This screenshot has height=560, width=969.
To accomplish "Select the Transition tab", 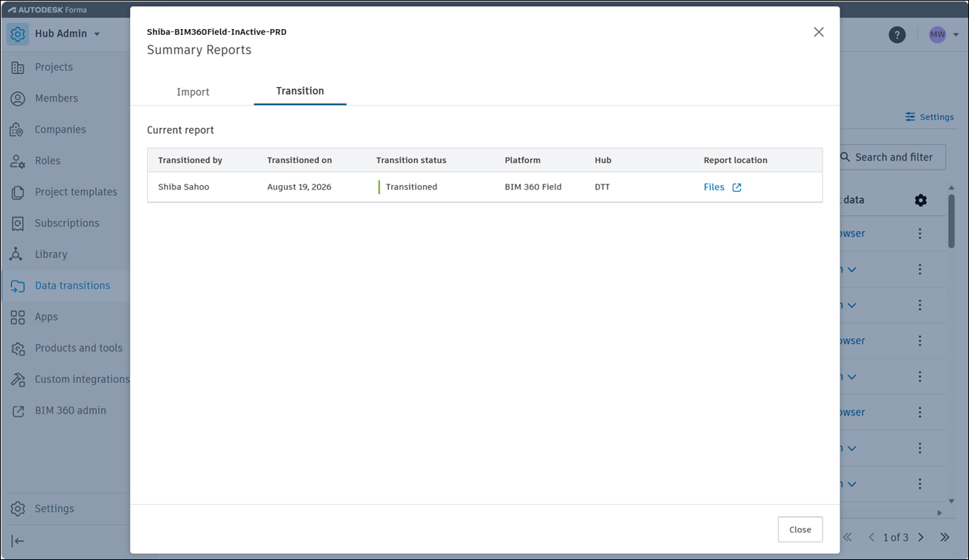I will pyautogui.click(x=300, y=91).
